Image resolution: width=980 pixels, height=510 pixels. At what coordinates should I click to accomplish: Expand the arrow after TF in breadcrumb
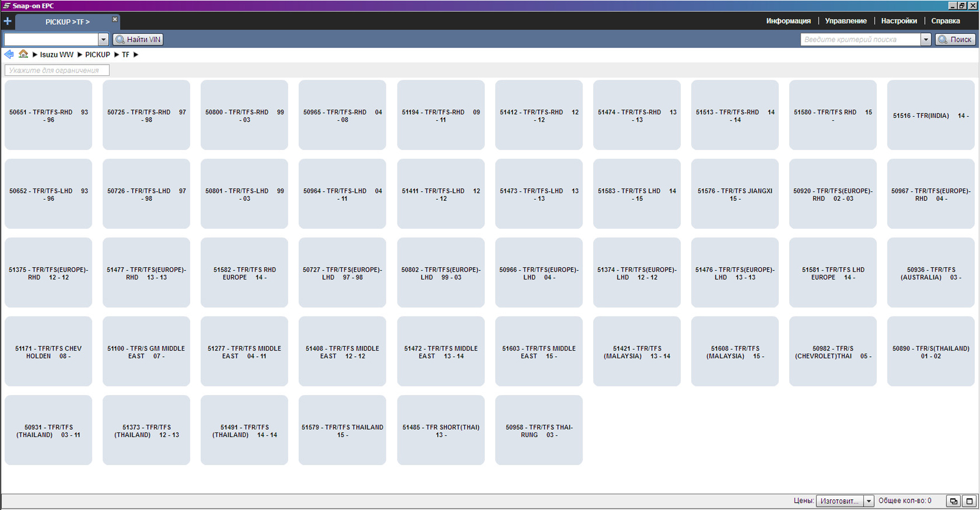[x=136, y=55]
